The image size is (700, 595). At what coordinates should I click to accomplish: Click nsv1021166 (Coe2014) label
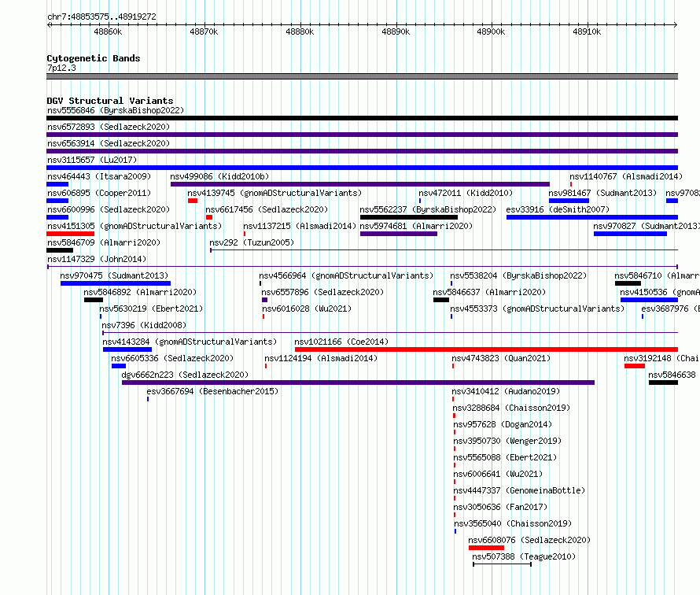click(341, 342)
